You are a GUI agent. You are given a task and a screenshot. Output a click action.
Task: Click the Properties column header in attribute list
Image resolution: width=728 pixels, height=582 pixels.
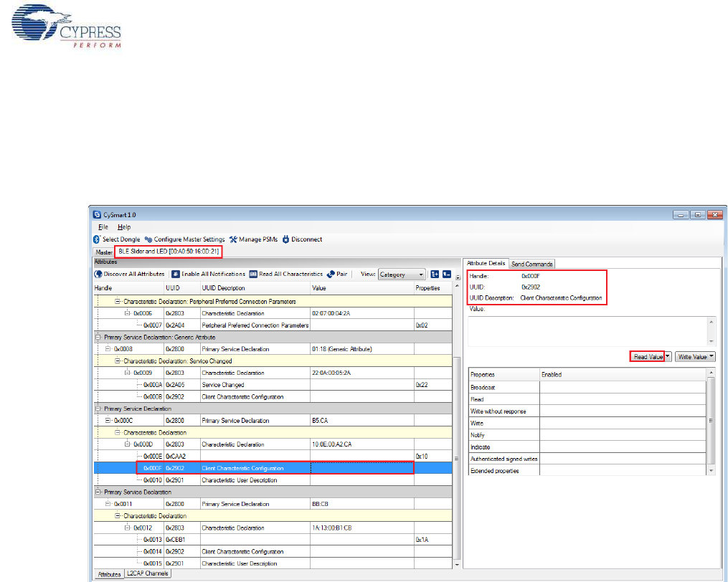pos(433,288)
